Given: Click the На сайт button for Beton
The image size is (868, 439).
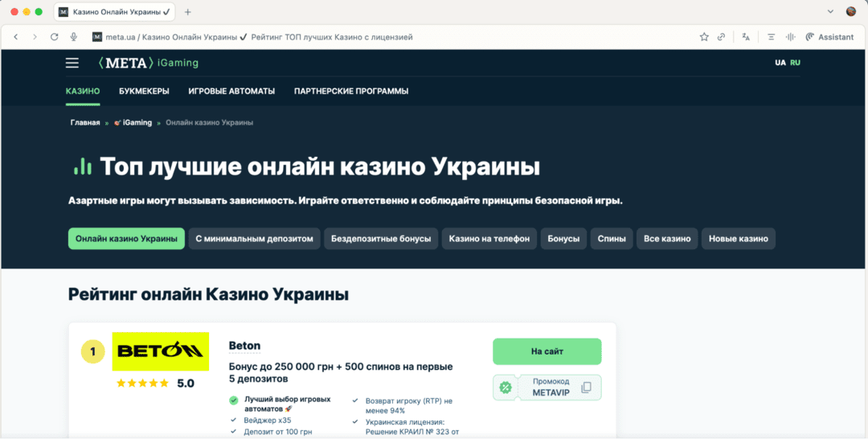Looking at the screenshot, I should pos(547,351).
